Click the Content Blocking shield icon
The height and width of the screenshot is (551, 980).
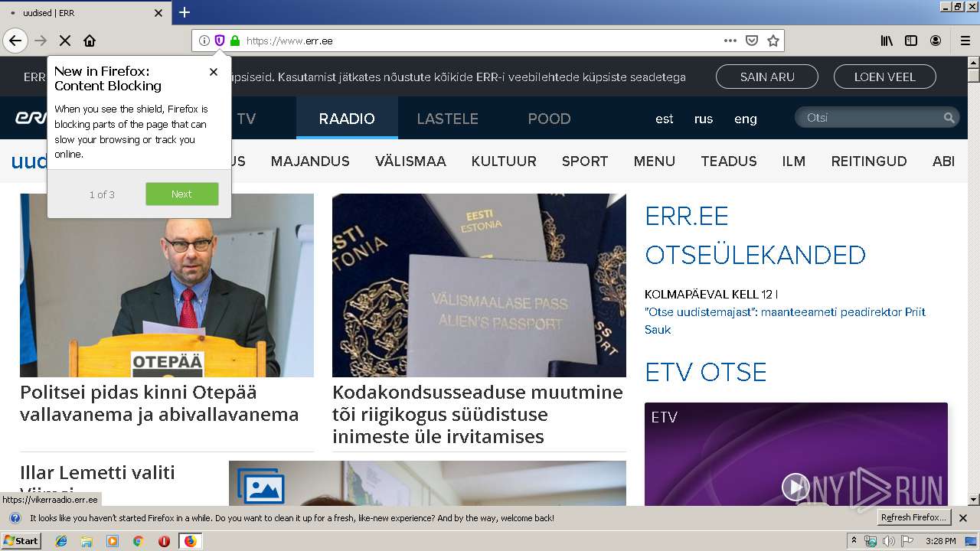coord(220,41)
